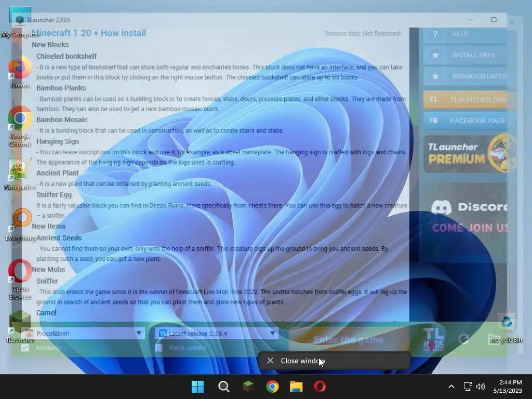Maximize the TLauncher window

click(494, 20)
